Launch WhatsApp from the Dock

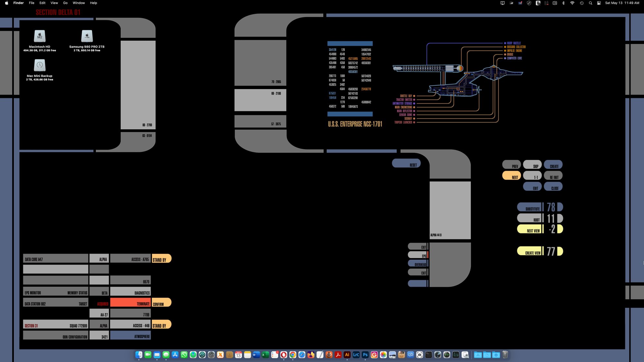tap(184, 355)
